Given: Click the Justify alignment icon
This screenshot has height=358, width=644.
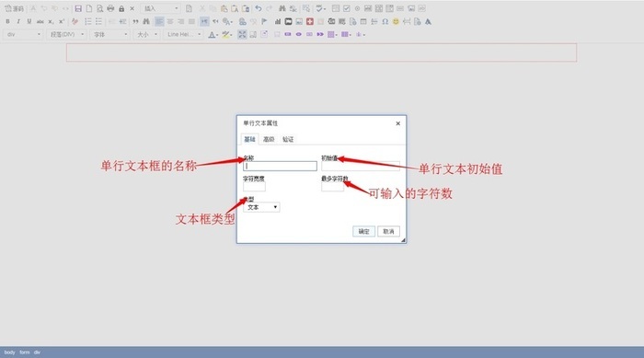Looking at the screenshot, I should click(191, 21).
